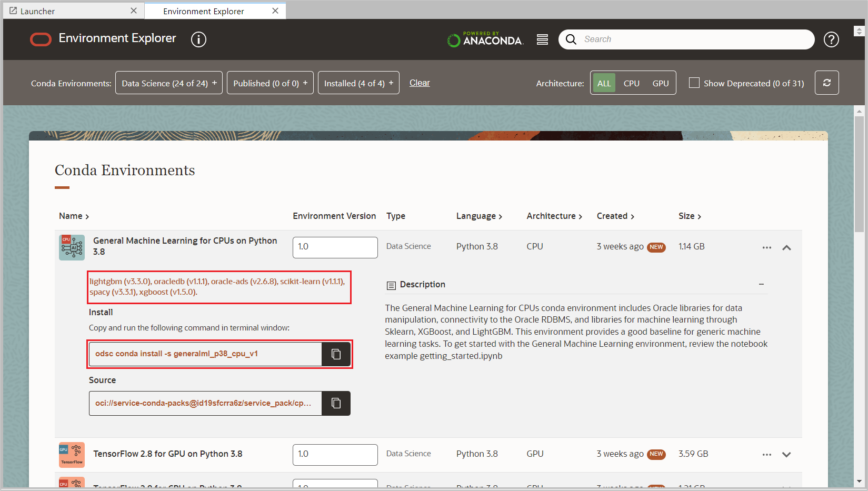Enable the Show Deprecated checkbox
Viewport: 868px width, 491px height.
(x=694, y=83)
